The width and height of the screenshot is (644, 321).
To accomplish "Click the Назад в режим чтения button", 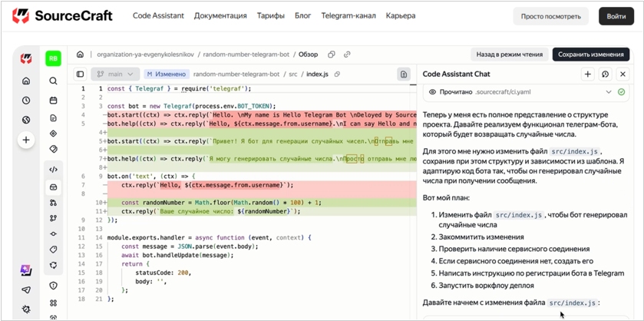I will click(507, 55).
